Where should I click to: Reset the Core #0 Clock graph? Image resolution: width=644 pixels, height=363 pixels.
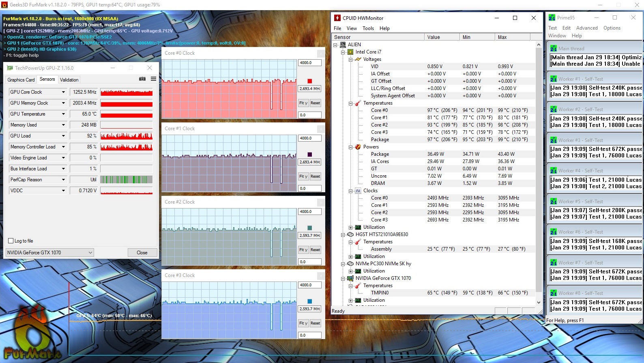316,103
